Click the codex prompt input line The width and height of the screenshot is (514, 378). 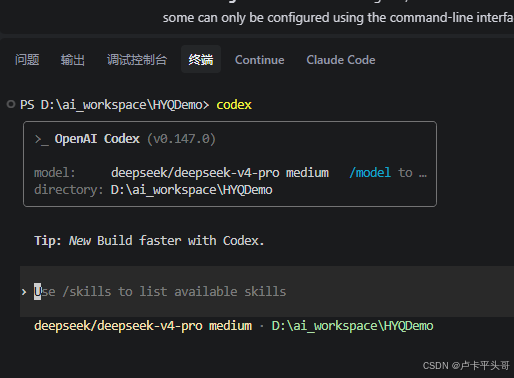tap(267, 291)
